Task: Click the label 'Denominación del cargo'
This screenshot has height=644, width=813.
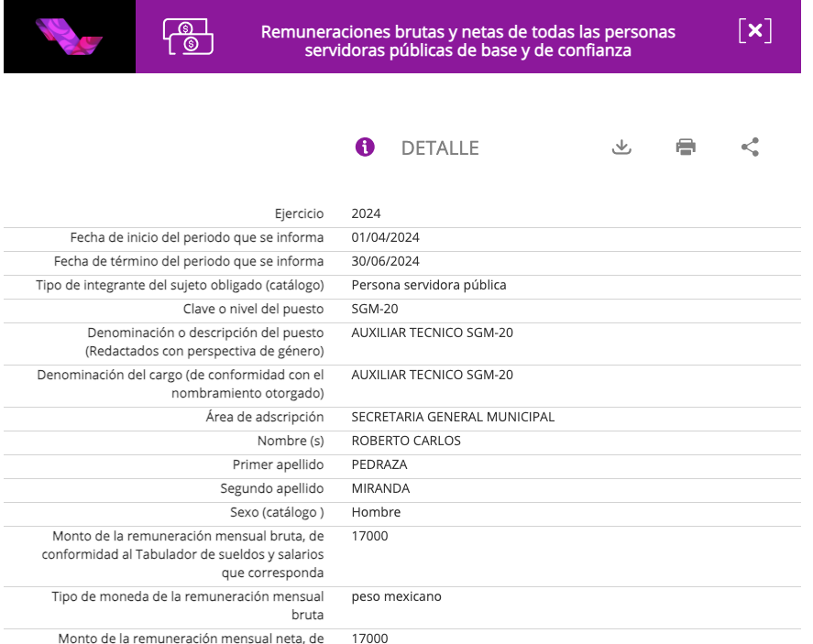Action: pos(181,384)
